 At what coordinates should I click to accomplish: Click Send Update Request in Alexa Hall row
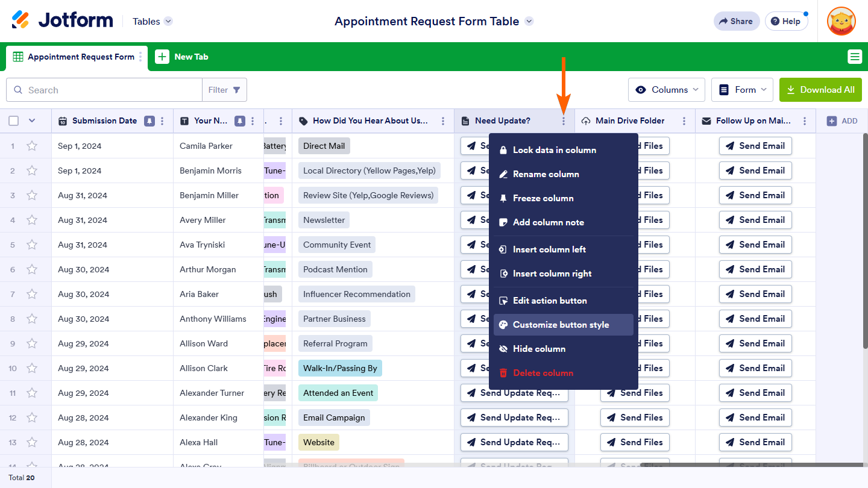(x=514, y=442)
